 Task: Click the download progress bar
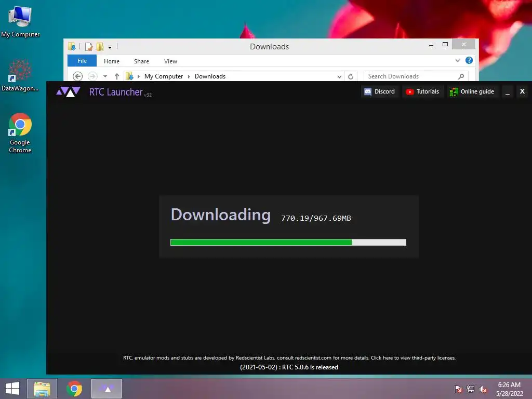[x=288, y=242]
